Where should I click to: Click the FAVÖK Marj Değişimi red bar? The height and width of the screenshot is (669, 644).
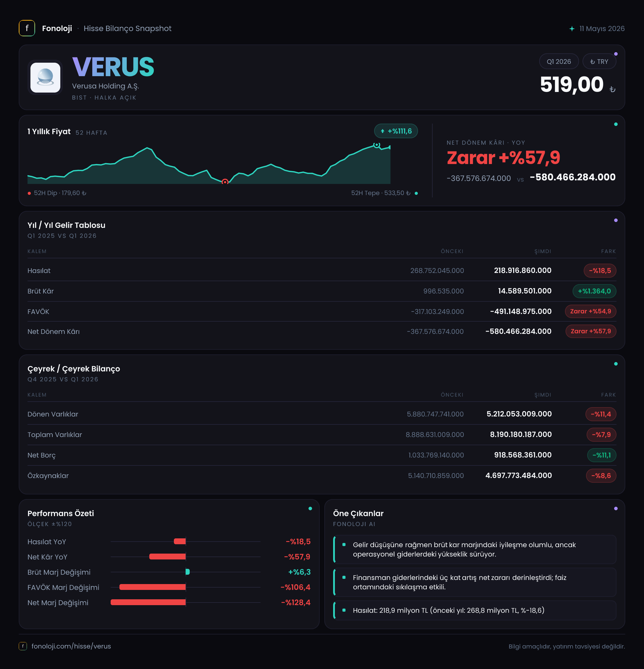153,587
